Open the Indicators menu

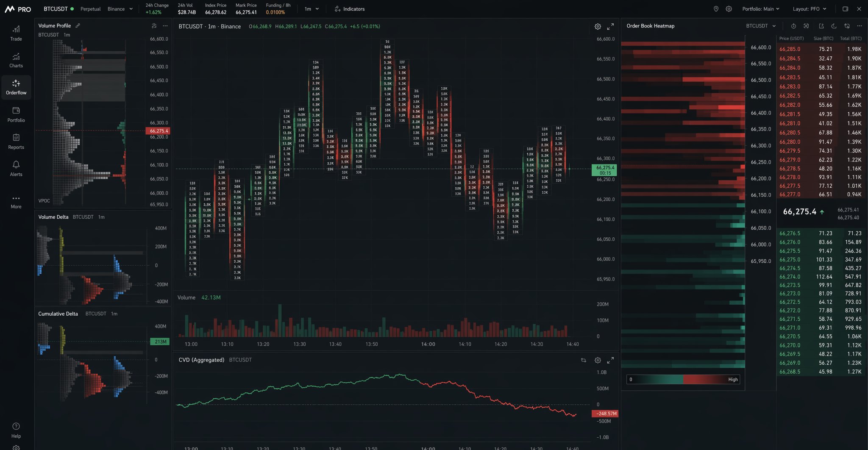[x=349, y=9]
